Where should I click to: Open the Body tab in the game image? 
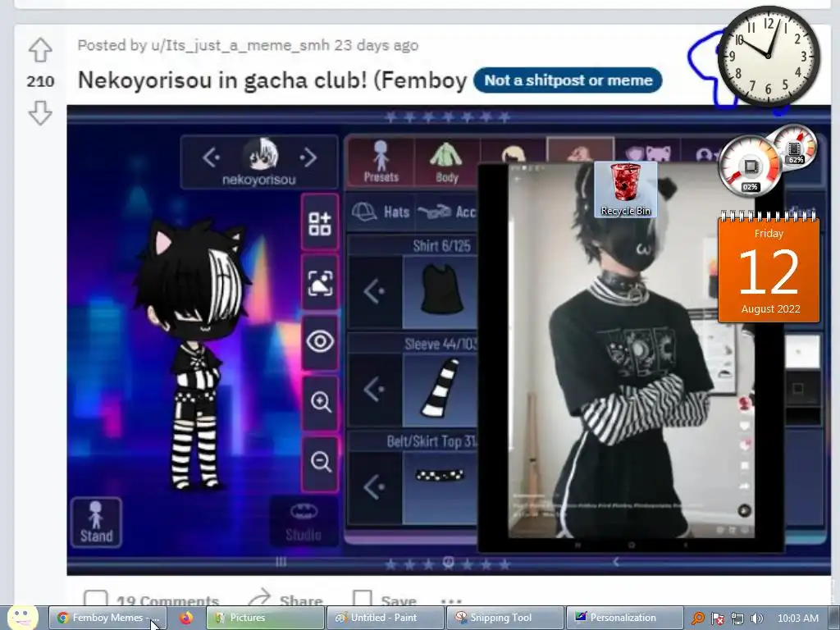click(446, 162)
